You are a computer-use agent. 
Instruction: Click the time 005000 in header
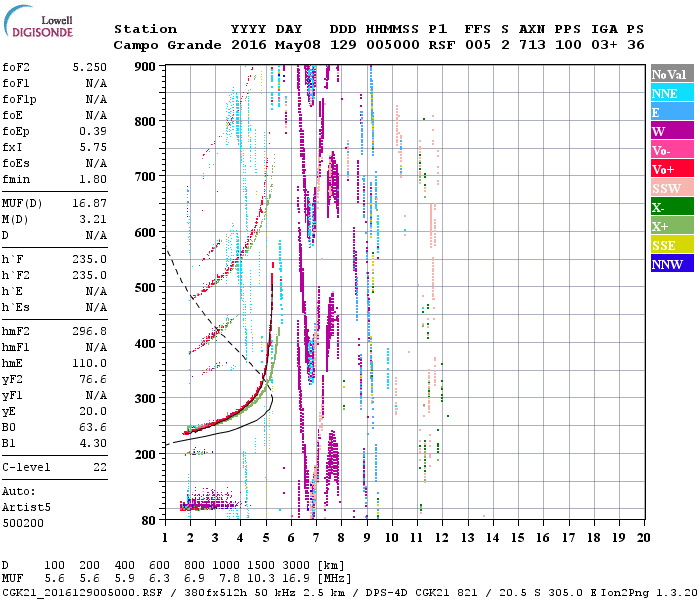[393, 45]
